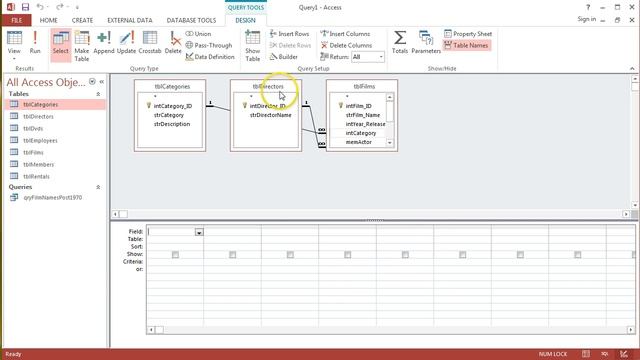Switch to Design view in status bar
This screenshot has width=640, height=360.
624,354
